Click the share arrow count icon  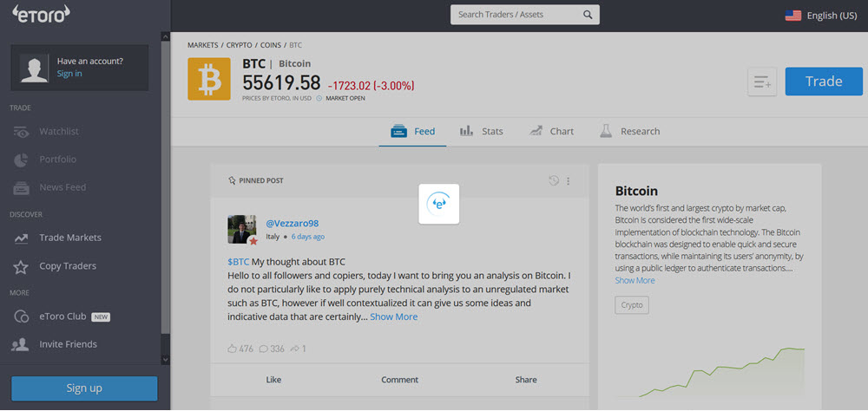point(294,349)
